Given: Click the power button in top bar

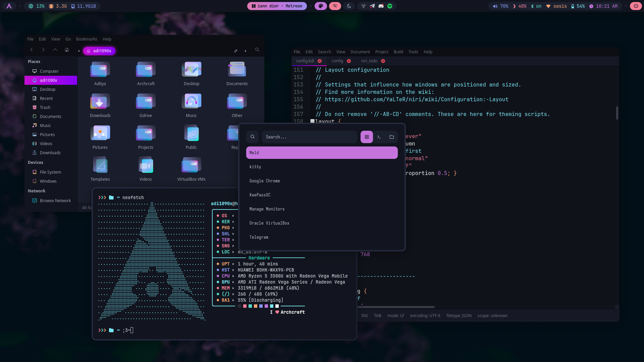Looking at the screenshot, I should point(636,6).
